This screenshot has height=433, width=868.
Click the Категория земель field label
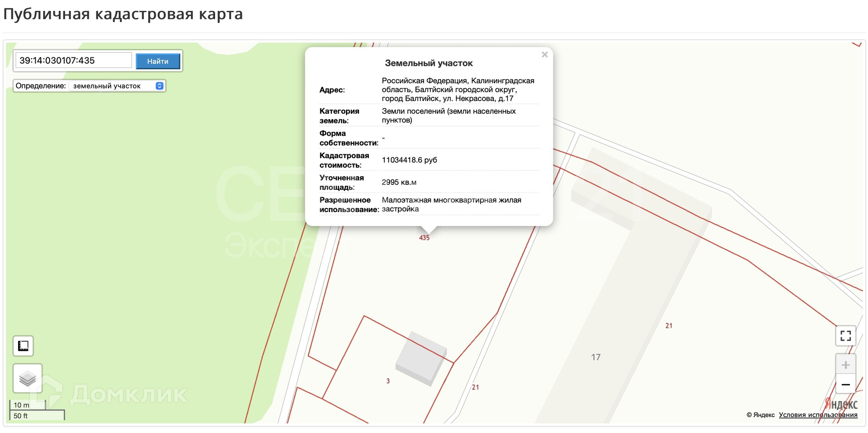coord(339,116)
